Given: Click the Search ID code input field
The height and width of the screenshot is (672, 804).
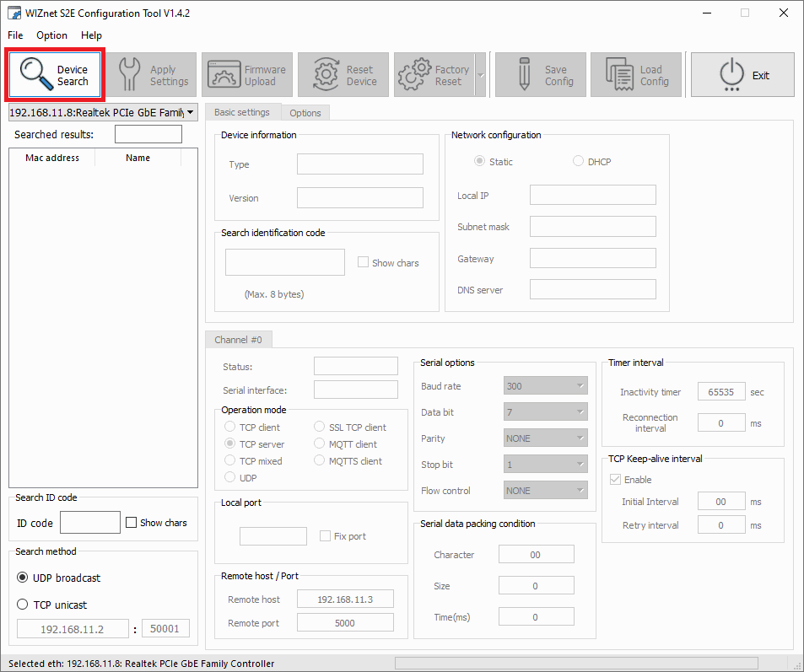Looking at the screenshot, I should click(90, 523).
